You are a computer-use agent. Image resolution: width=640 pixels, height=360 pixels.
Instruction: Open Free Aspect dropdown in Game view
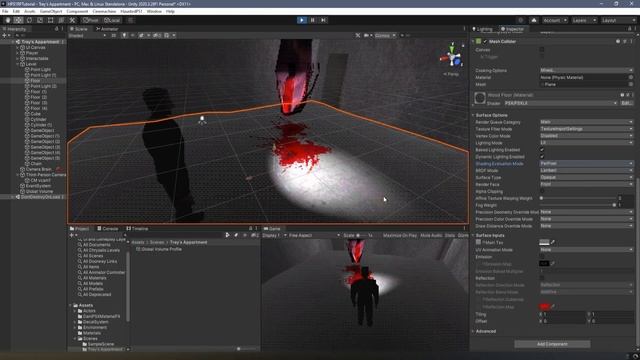tap(314, 235)
